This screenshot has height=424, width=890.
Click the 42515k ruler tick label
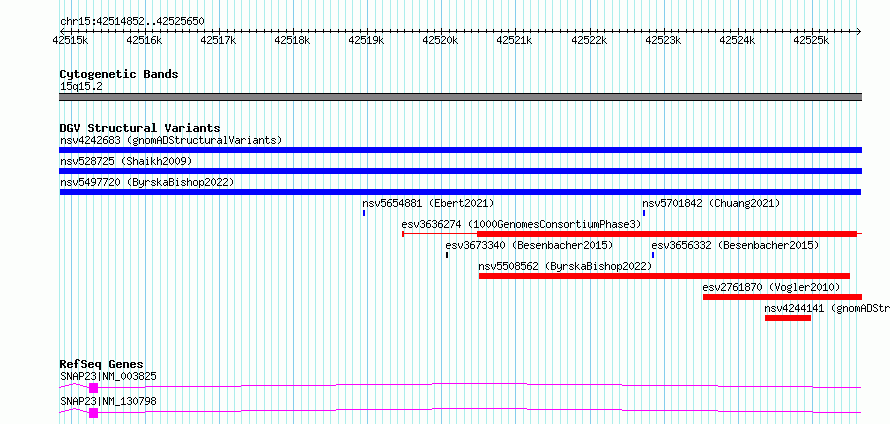(x=70, y=40)
